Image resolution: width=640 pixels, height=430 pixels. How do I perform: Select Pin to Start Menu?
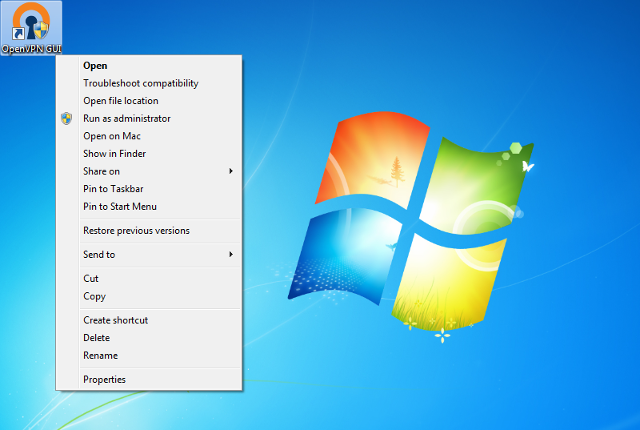(149, 206)
